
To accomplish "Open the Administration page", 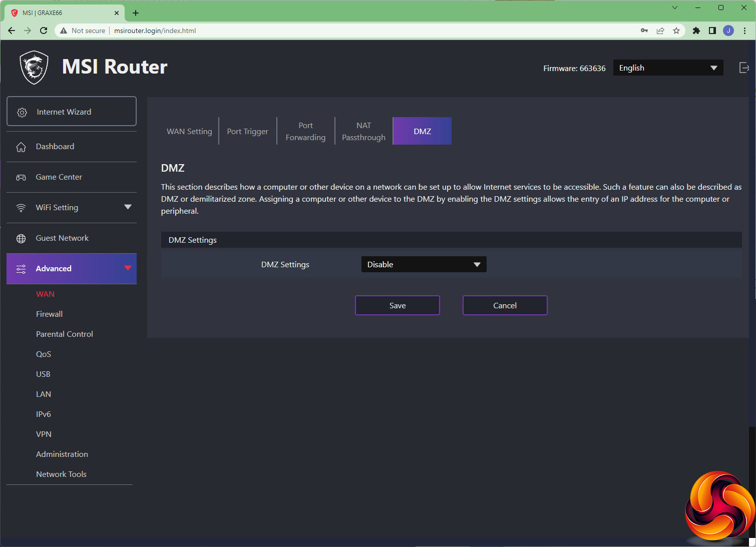I will [x=62, y=454].
